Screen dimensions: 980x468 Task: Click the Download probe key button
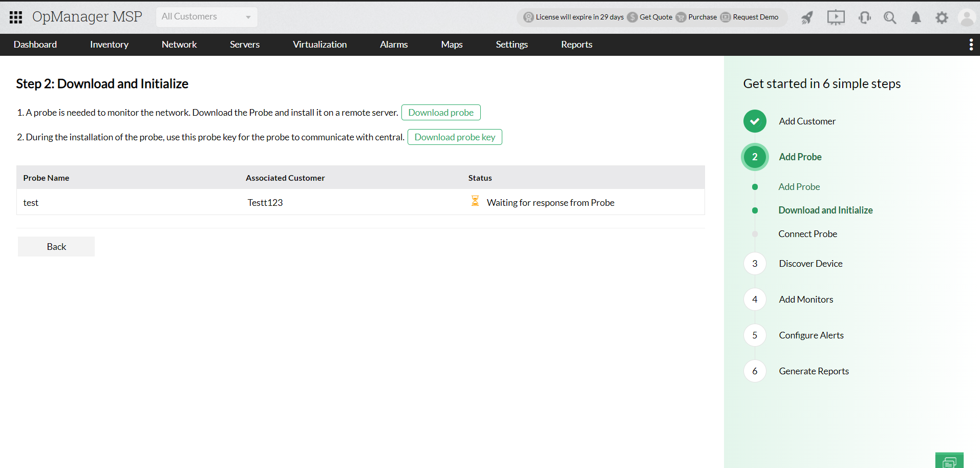455,137
